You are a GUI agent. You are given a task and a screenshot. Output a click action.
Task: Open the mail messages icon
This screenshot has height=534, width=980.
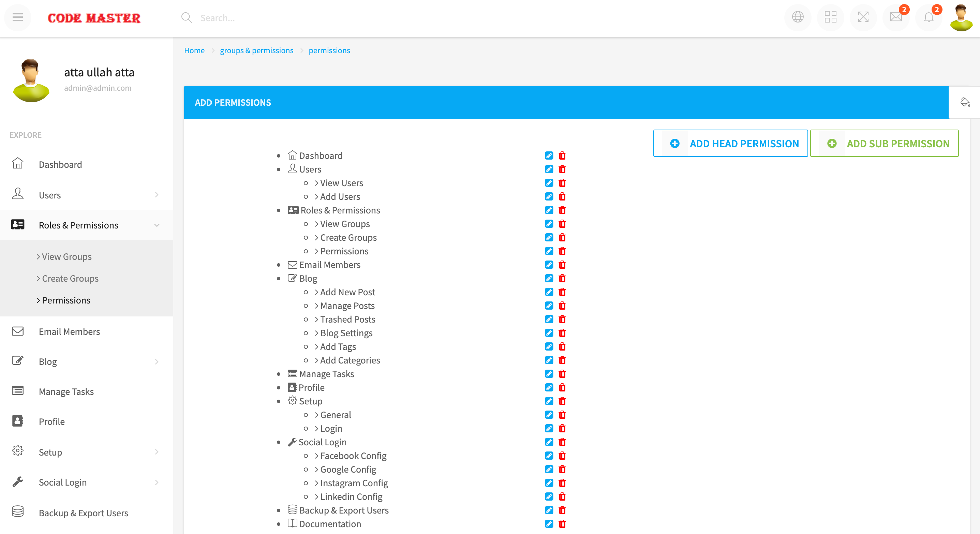coord(896,17)
